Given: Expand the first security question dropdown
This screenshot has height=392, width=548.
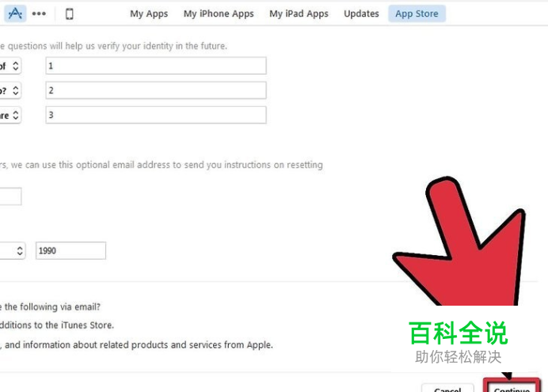Looking at the screenshot, I should pos(10,66).
